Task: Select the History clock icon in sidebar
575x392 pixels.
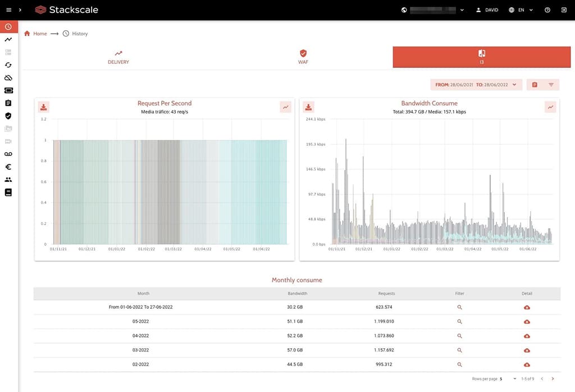Action: coord(8,27)
